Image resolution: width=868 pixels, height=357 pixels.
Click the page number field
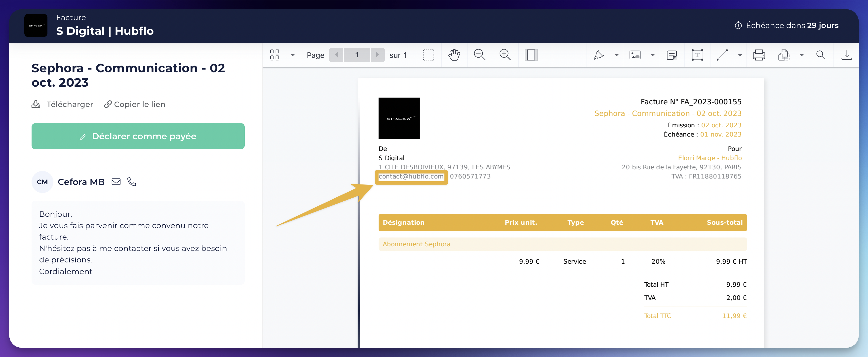coord(357,55)
